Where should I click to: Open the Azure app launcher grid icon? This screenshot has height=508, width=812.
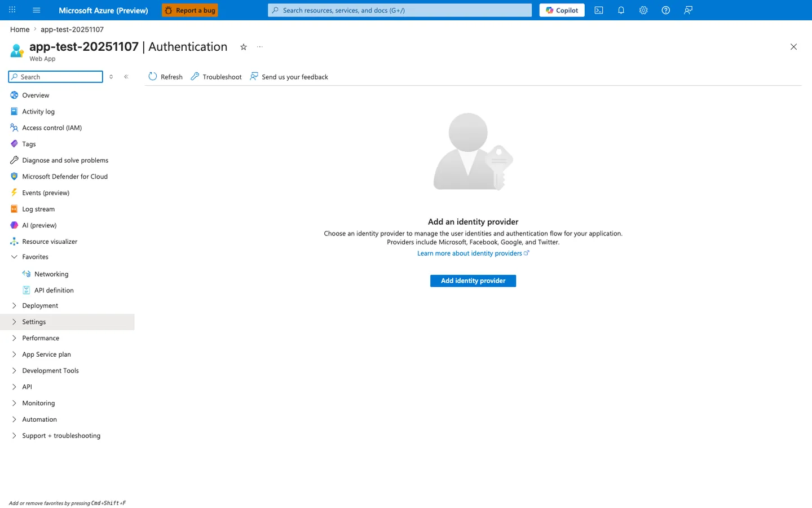tap(12, 10)
